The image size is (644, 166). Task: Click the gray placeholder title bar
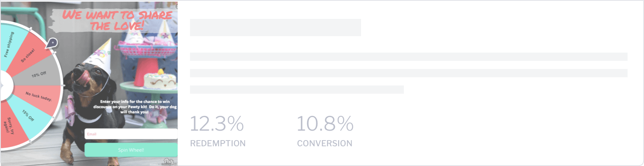click(x=276, y=27)
